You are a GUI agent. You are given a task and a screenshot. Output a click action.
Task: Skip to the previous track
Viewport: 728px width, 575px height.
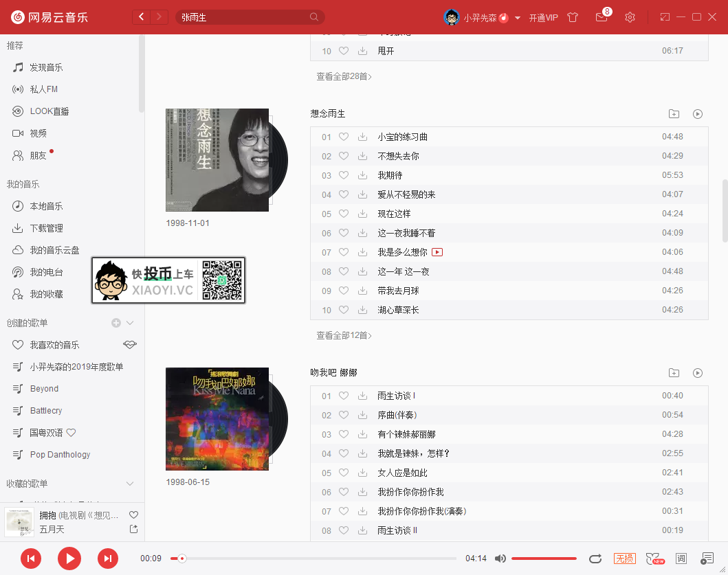[31, 559]
